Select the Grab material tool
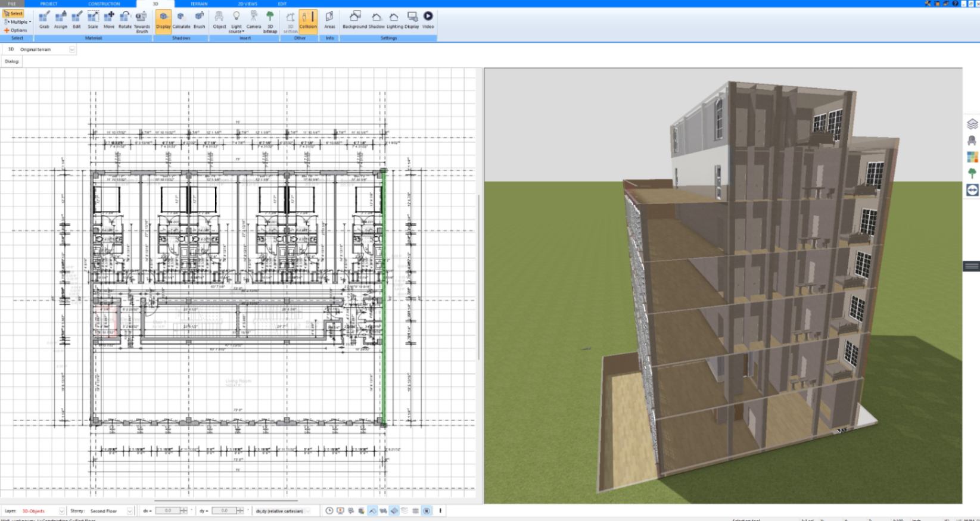The image size is (980, 521). click(x=44, y=20)
